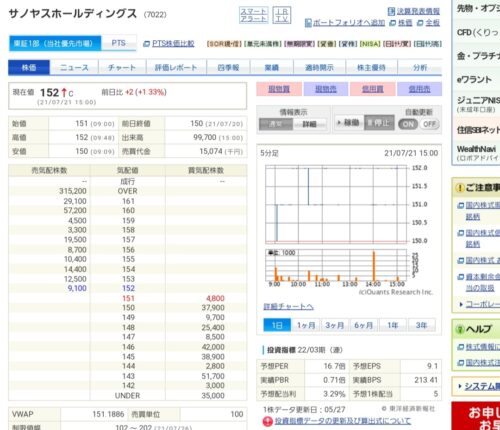This screenshot has height=430, width=500.
Task: Open the 適時開示 tab
Action: click(x=319, y=67)
